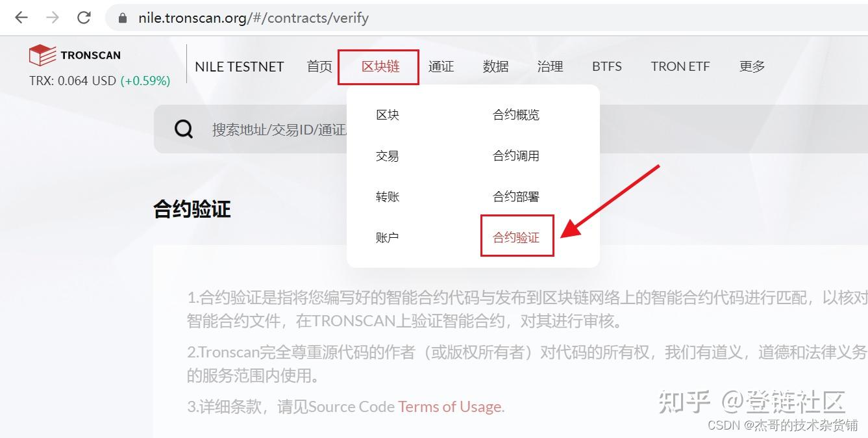Select 合约概览 from the dropdown

coord(516,115)
